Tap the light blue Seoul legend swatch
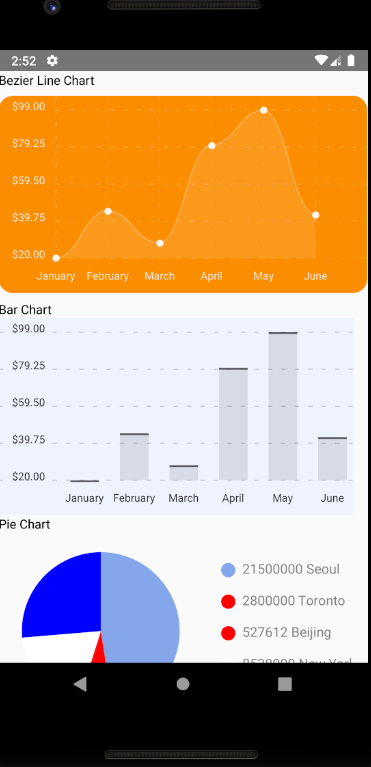The width and height of the screenshot is (371, 767). 228,570
